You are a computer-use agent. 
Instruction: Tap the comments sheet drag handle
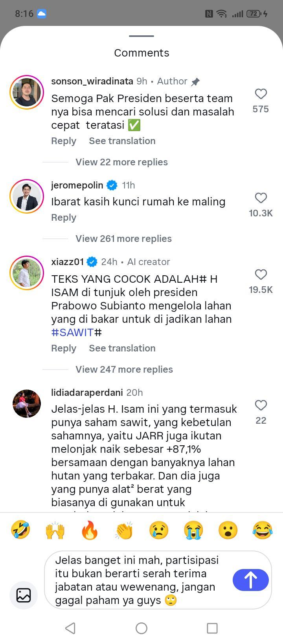pos(141,36)
